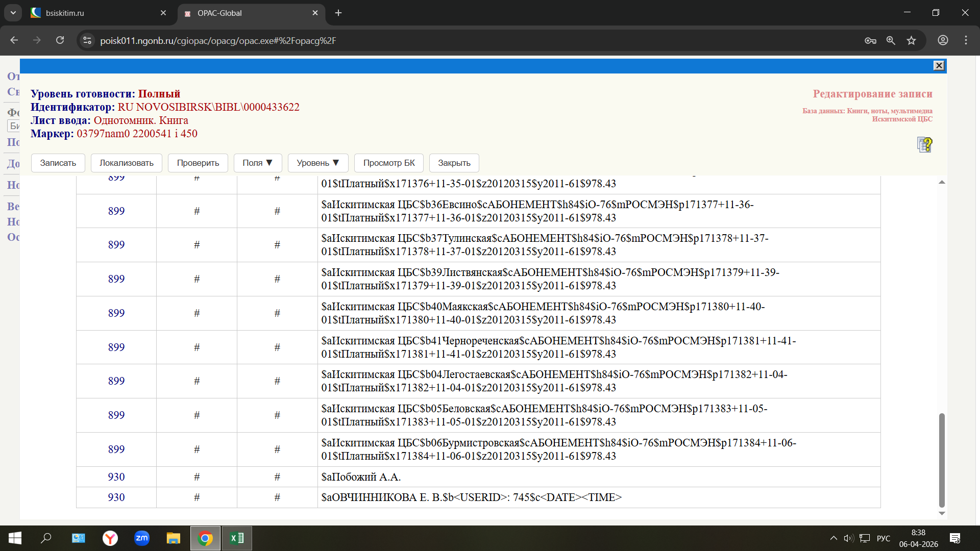Open saved passwords key icon

pos(870,40)
